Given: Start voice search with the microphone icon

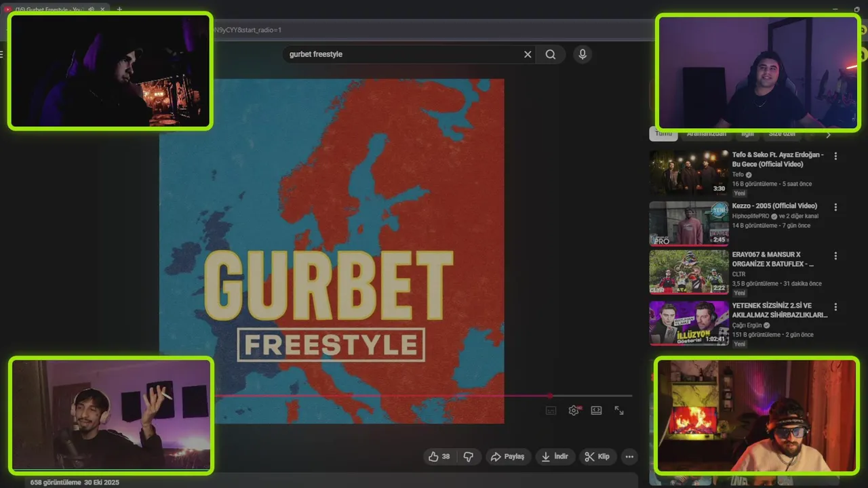Looking at the screenshot, I should (583, 54).
